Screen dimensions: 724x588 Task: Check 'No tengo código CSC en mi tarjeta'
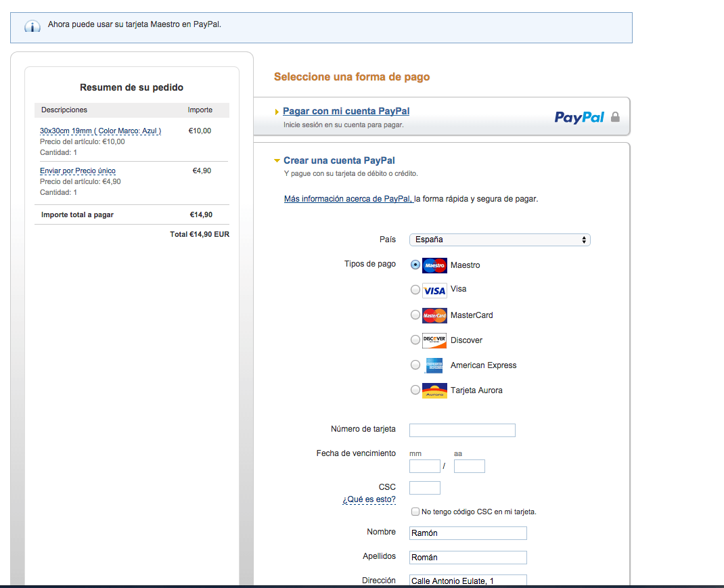pos(415,512)
